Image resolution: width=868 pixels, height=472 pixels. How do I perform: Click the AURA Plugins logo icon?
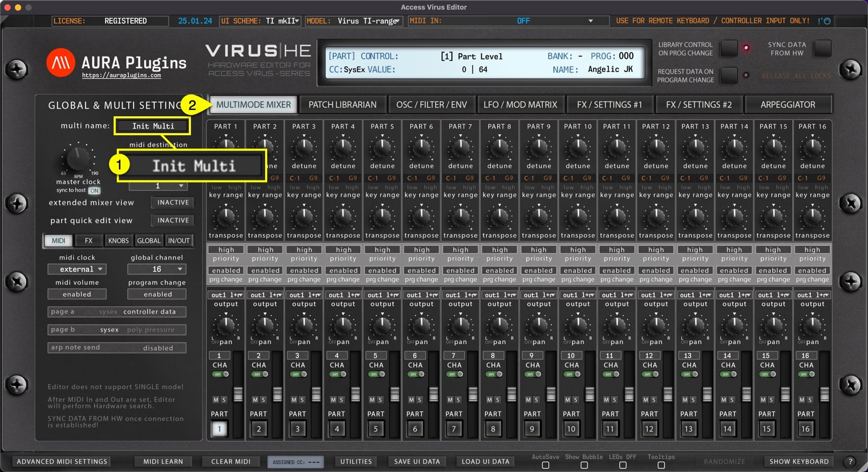tap(61, 63)
